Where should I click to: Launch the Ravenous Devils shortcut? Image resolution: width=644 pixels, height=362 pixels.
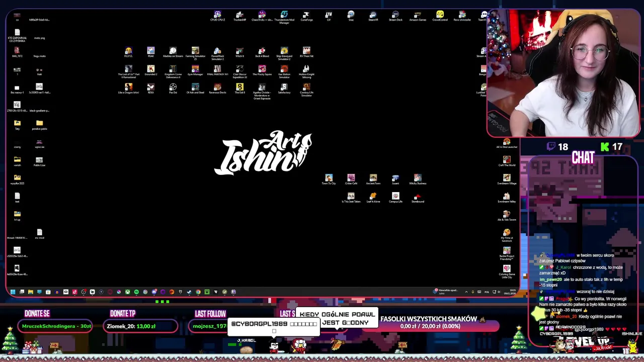[217, 88]
